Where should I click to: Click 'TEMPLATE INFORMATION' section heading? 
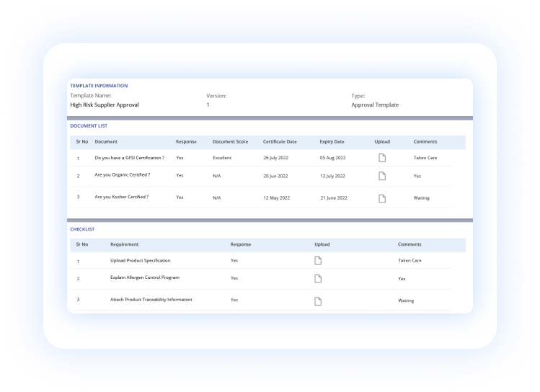[x=99, y=86]
